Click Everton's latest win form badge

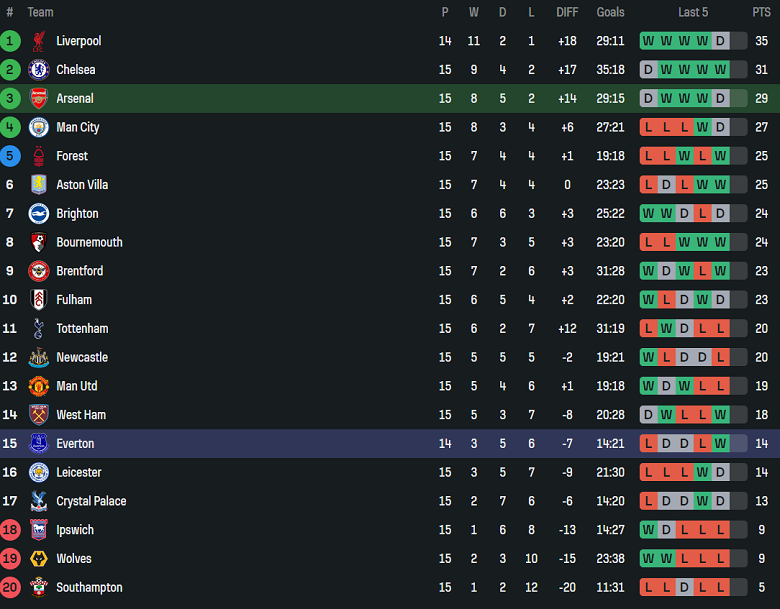click(x=720, y=444)
